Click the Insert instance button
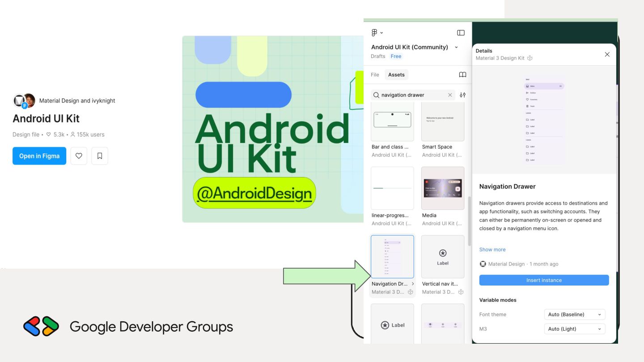The height and width of the screenshot is (362, 644). coord(544,280)
